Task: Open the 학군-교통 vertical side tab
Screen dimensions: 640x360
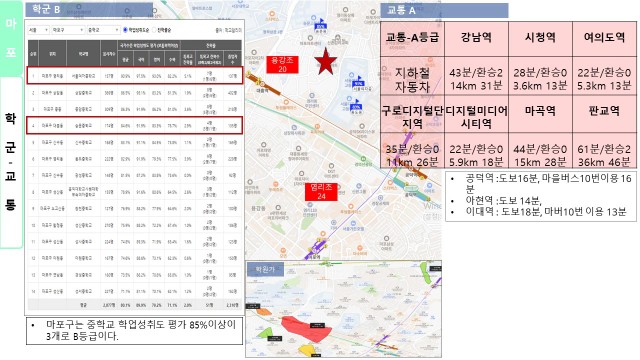Action: (11, 162)
